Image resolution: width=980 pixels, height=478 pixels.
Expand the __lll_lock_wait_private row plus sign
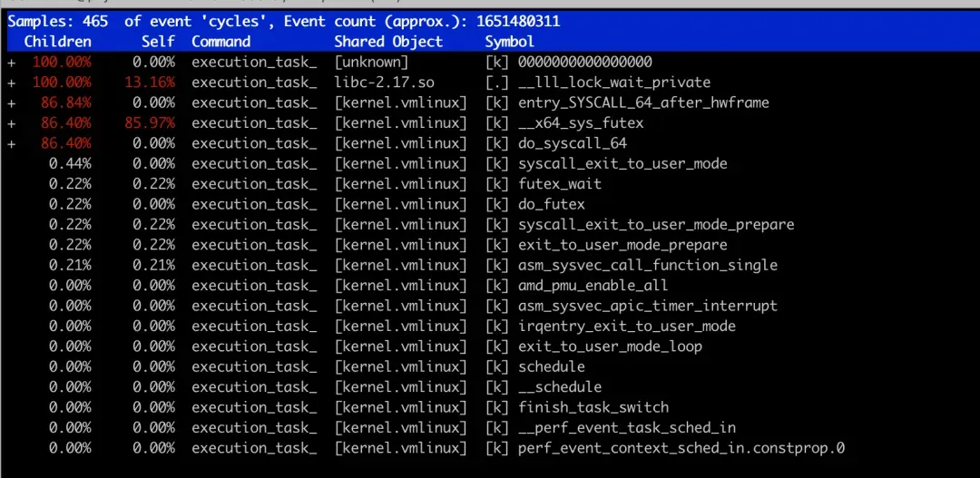point(12,83)
